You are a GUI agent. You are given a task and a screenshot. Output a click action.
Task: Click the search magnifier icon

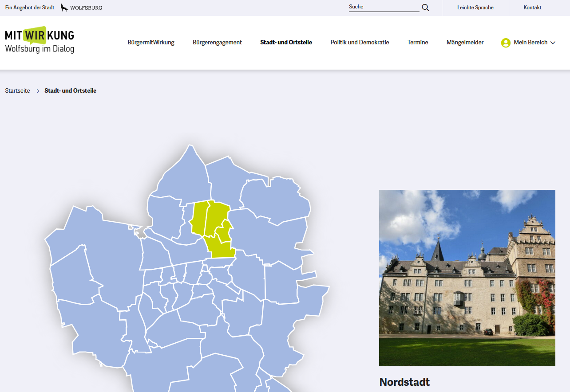tap(425, 8)
